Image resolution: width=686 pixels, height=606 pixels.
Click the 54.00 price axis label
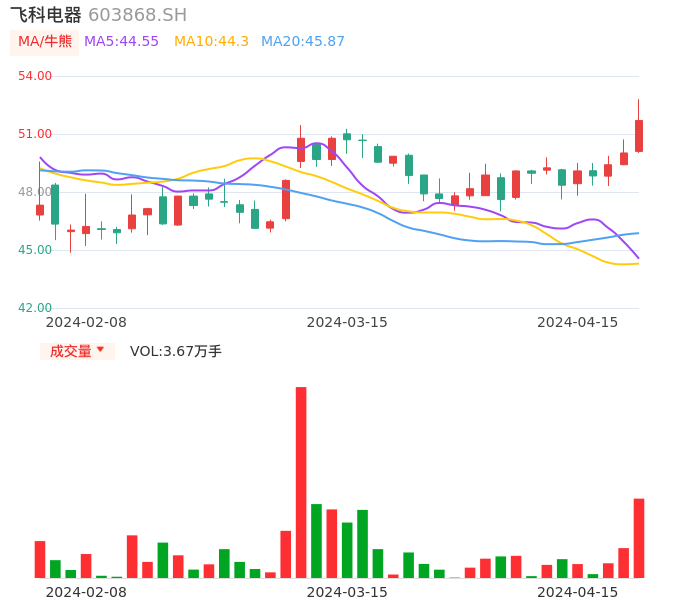tap(35, 76)
